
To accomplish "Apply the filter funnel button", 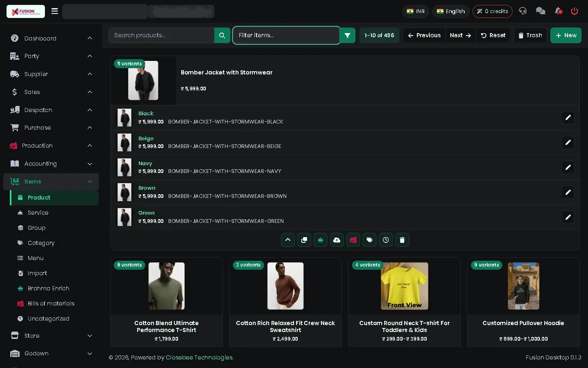I will click(347, 36).
